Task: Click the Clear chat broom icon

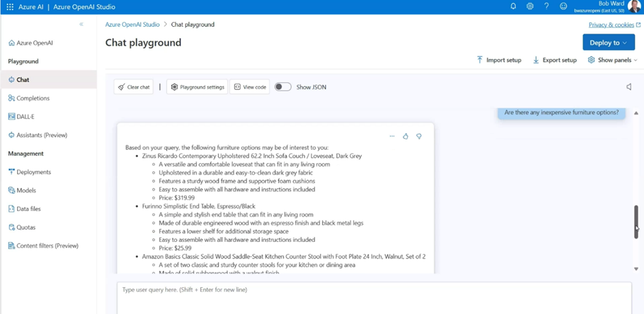Action: click(x=121, y=87)
